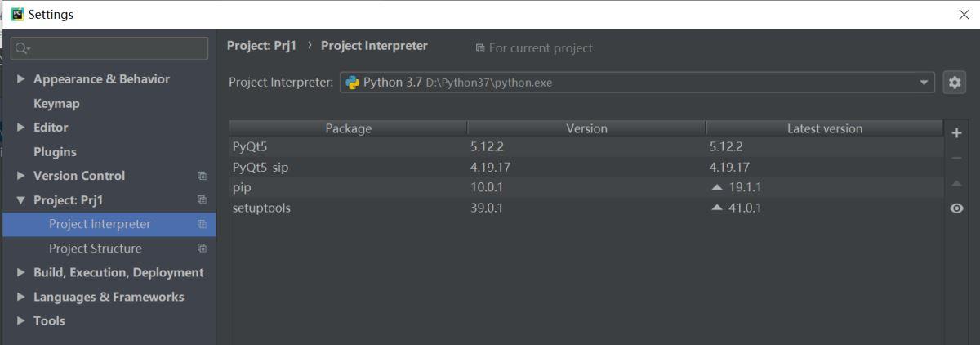Click the interpreter settings gear icon
Viewport: 980px width, 345px height.
(x=954, y=83)
